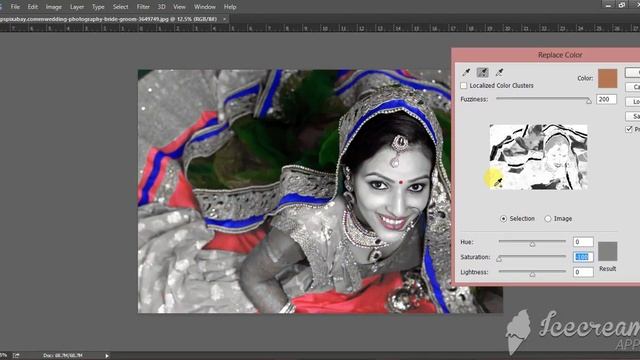Screen dimensions: 640x360
Task: Click the Replace Color dialog title bar
Action: [547, 55]
